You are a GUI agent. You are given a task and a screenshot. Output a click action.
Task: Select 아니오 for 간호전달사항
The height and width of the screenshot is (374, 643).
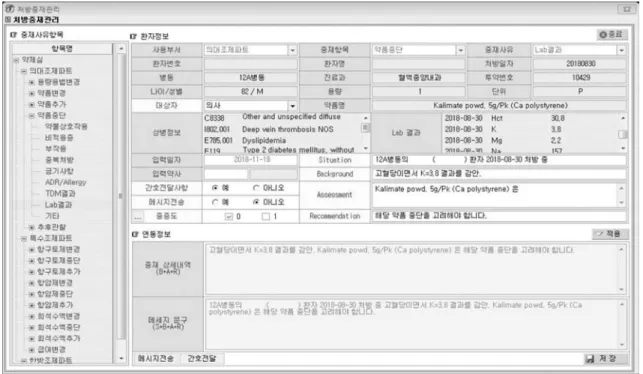(x=256, y=188)
